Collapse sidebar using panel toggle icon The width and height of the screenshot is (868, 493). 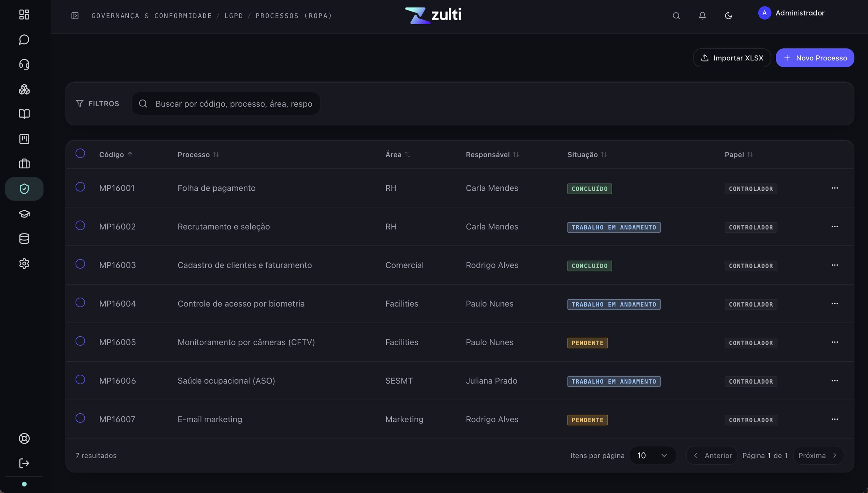pyautogui.click(x=75, y=16)
